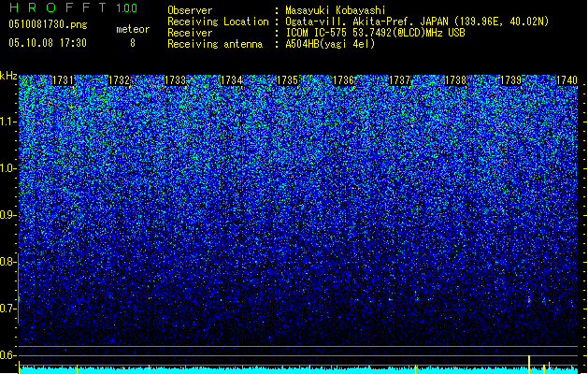Click the 'meteor' count label
The width and height of the screenshot is (588, 374).
[x=133, y=29]
